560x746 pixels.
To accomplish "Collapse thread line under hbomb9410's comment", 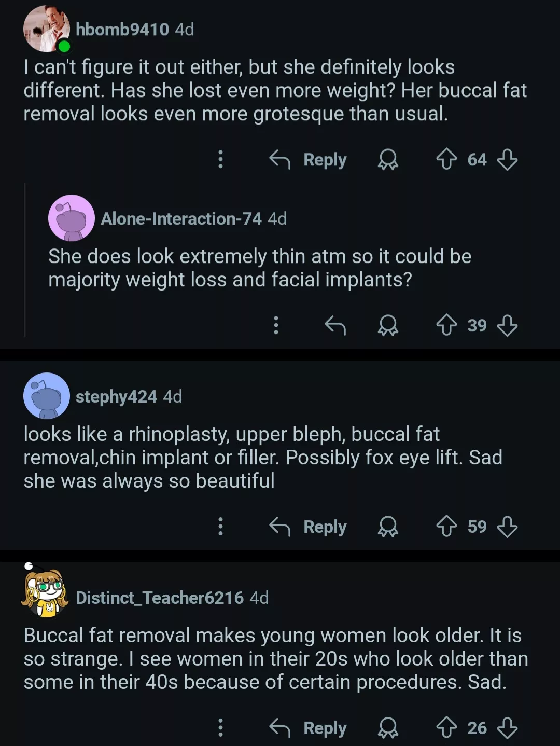I will [25, 259].
